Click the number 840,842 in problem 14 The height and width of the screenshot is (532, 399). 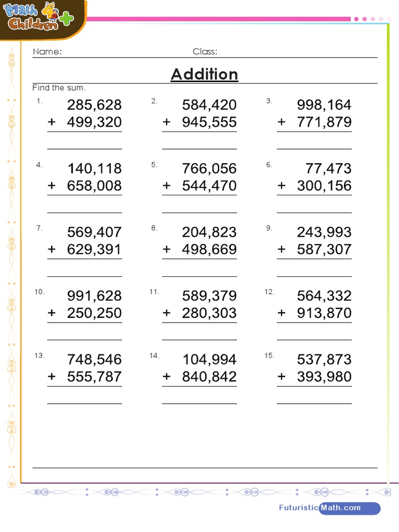coord(209,377)
